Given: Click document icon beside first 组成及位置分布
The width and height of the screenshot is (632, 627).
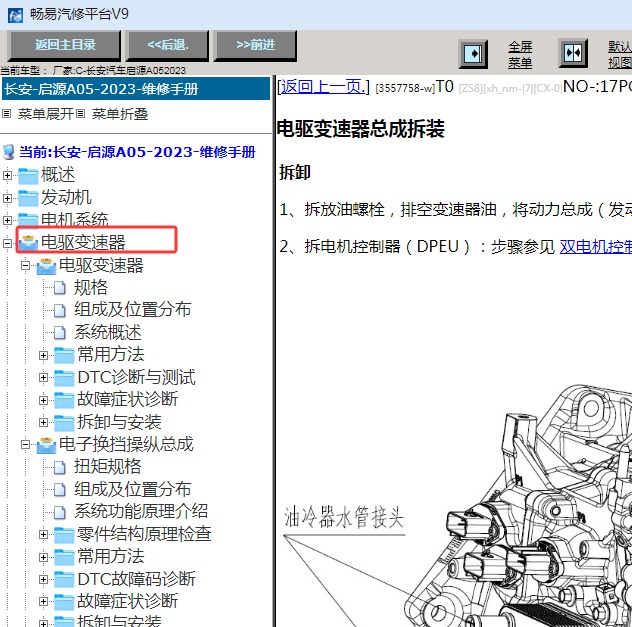Looking at the screenshot, I should coord(60,310).
